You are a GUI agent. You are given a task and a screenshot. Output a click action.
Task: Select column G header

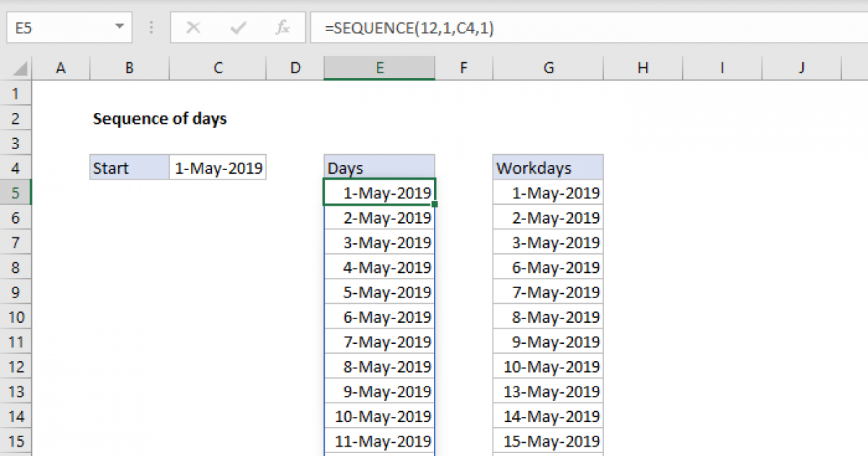(548, 68)
